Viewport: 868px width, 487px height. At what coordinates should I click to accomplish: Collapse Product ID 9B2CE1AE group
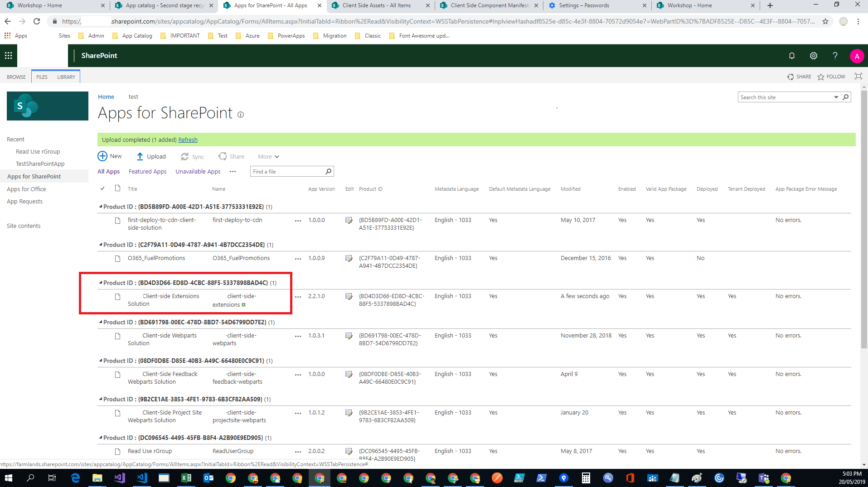pyautogui.click(x=101, y=399)
